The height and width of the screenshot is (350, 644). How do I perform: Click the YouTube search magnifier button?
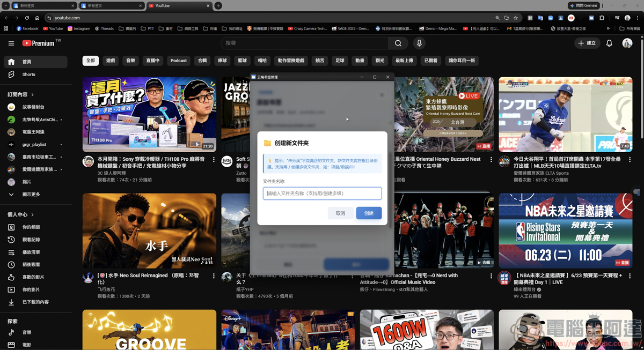(398, 43)
